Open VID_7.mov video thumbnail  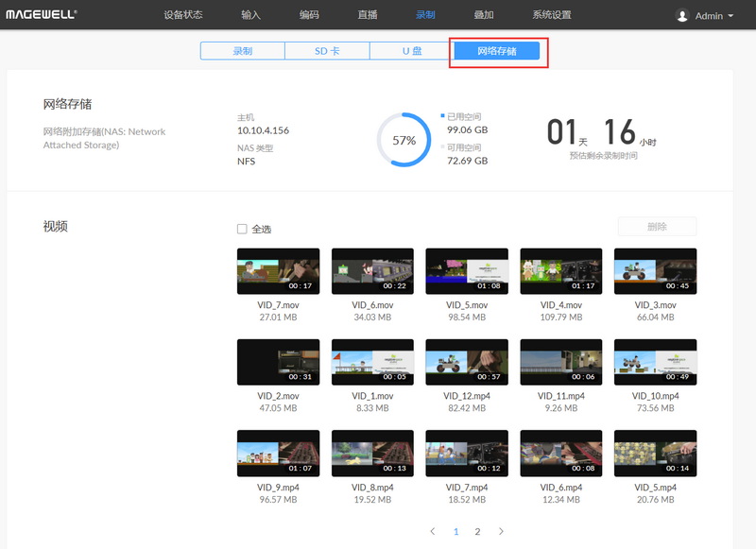tap(278, 271)
